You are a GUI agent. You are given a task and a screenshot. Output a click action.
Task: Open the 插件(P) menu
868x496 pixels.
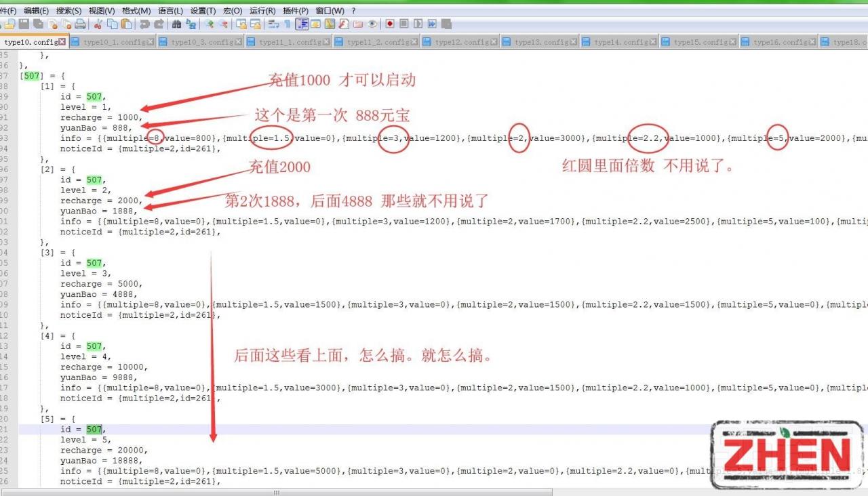(x=296, y=11)
